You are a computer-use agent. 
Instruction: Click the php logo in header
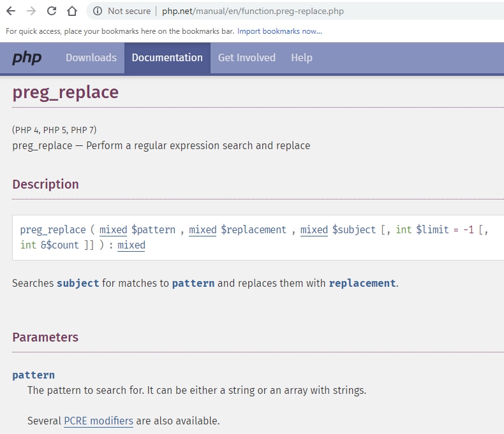click(x=27, y=58)
